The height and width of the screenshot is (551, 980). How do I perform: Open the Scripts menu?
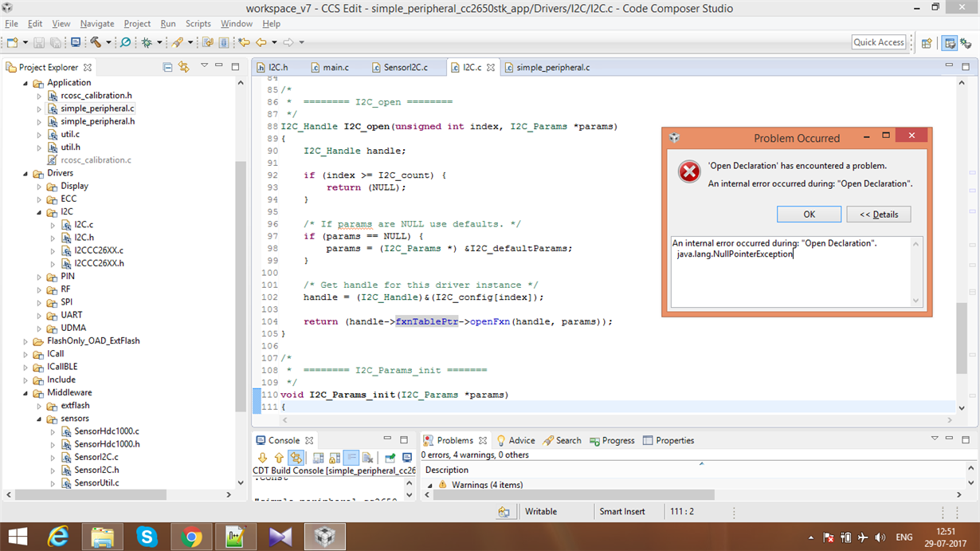pos(198,24)
